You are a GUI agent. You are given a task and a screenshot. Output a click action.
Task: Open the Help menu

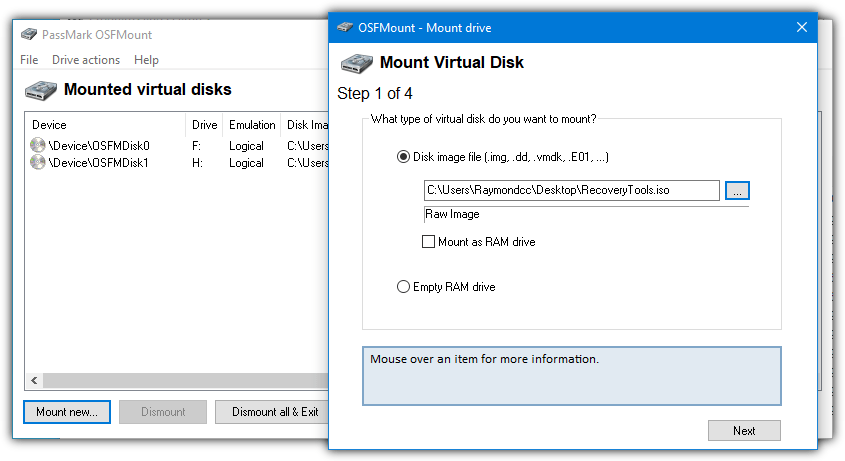(x=146, y=60)
